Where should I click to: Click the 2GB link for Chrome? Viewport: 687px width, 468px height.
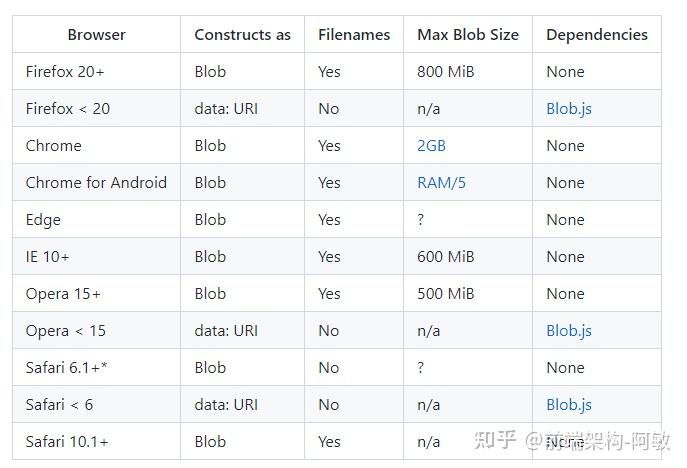tap(431, 146)
